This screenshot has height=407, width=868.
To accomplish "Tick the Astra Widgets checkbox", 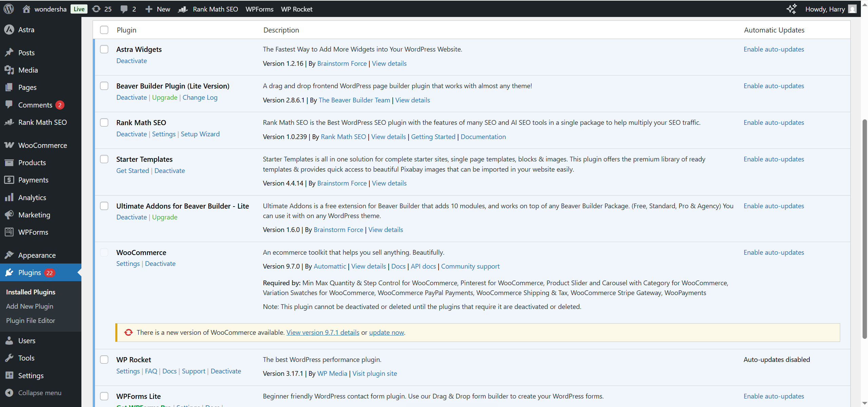I will click(104, 49).
